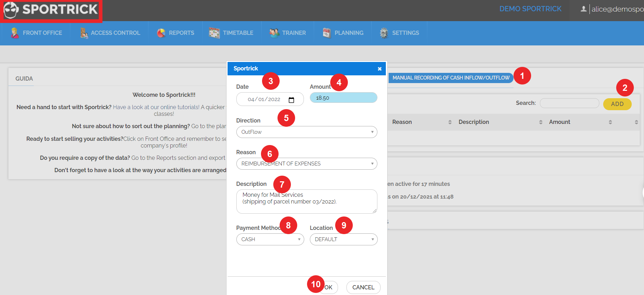
Task: Click the Access Control door icon
Action: pos(84,33)
